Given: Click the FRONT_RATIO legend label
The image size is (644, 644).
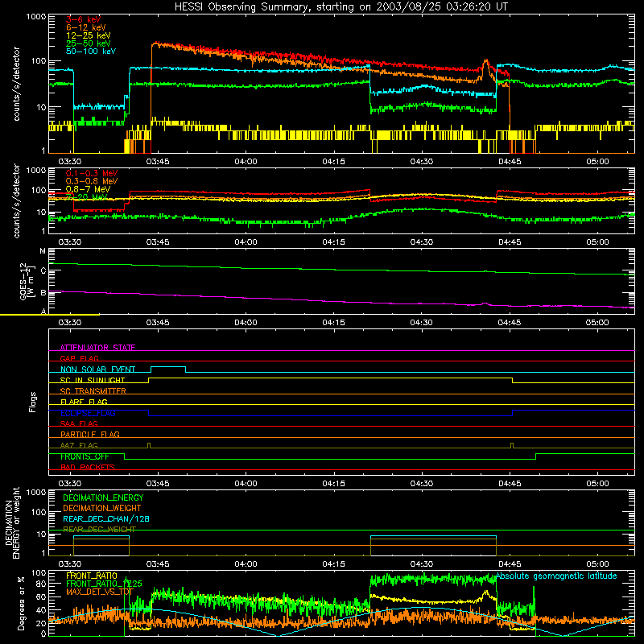Looking at the screenshot, I should (x=92, y=576).
